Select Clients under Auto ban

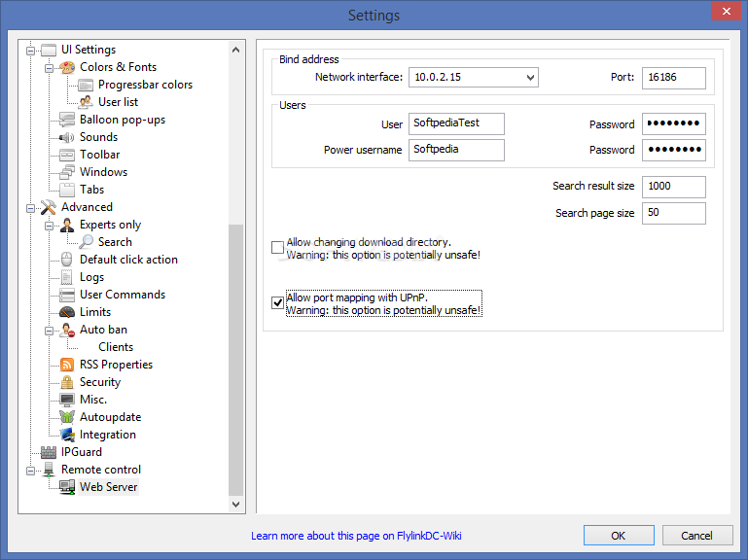tap(116, 347)
